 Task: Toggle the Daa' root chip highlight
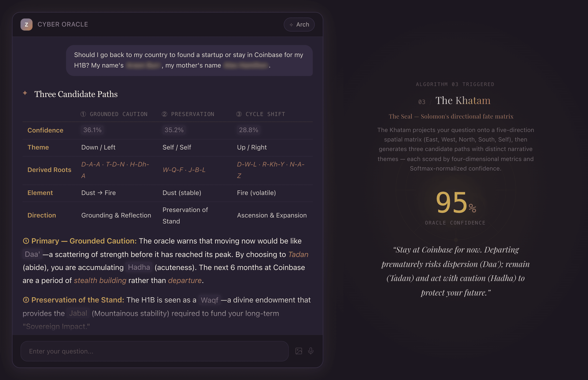pyautogui.click(x=32, y=254)
